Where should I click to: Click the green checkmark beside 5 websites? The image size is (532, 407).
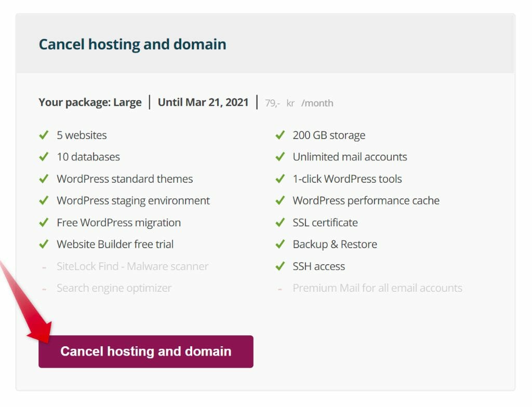pos(44,135)
